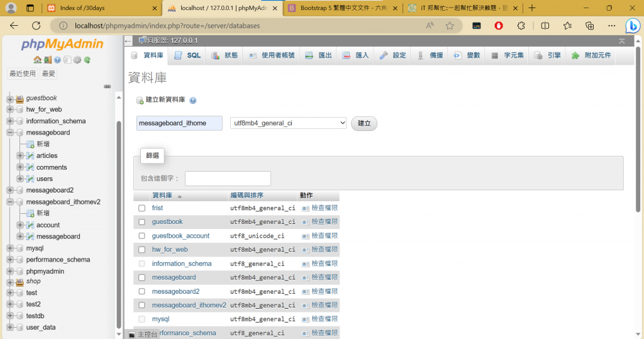Check the guestbook database checkbox
This screenshot has width=644, height=339.
tap(142, 222)
